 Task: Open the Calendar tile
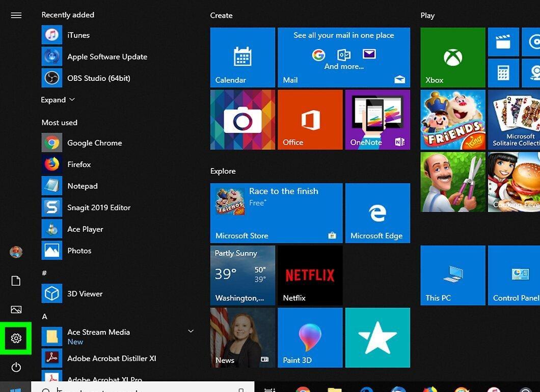point(242,57)
